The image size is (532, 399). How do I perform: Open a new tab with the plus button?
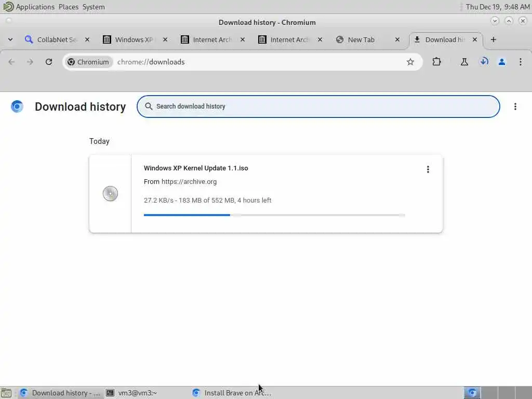[494, 39]
